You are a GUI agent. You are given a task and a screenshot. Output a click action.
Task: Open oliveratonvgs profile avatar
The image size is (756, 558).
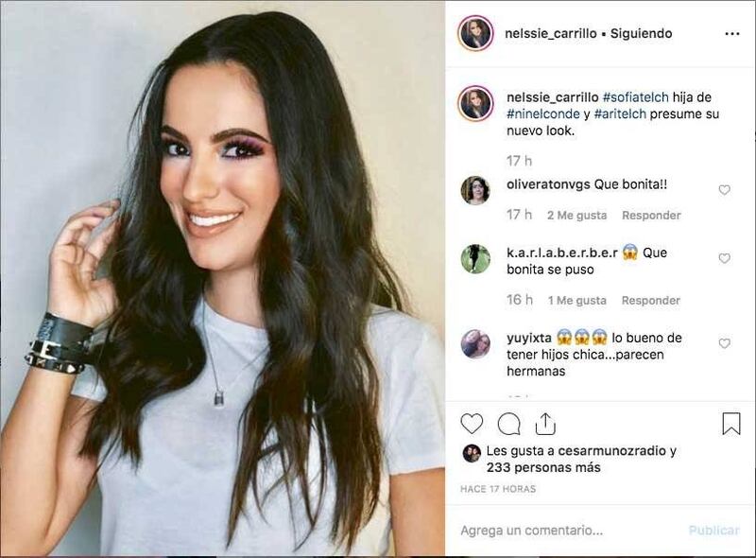[x=475, y=190]
